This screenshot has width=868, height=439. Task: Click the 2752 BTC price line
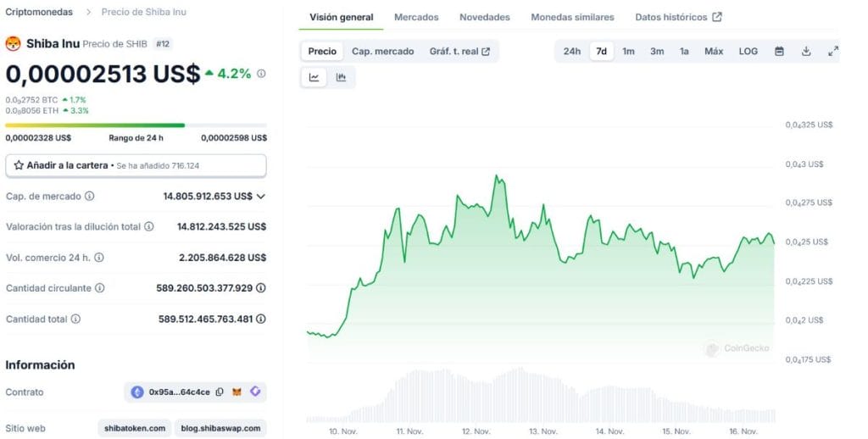(x=46, y=100)
